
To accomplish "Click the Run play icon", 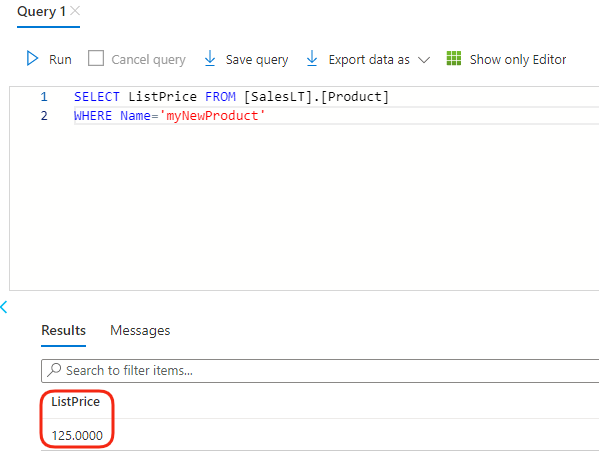I will point(32,59).
